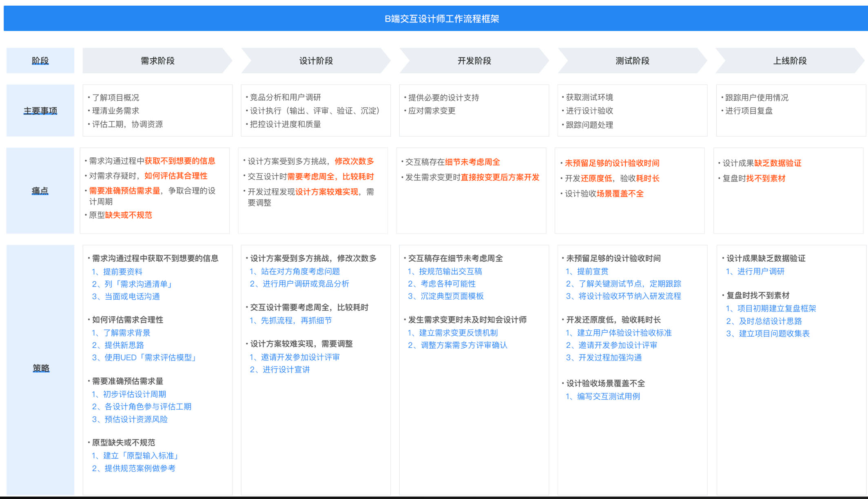Screen dimensions: 868x499
Task: Click strategy item '2、进行设计宣讲'
Action: [x=279, y=369]
